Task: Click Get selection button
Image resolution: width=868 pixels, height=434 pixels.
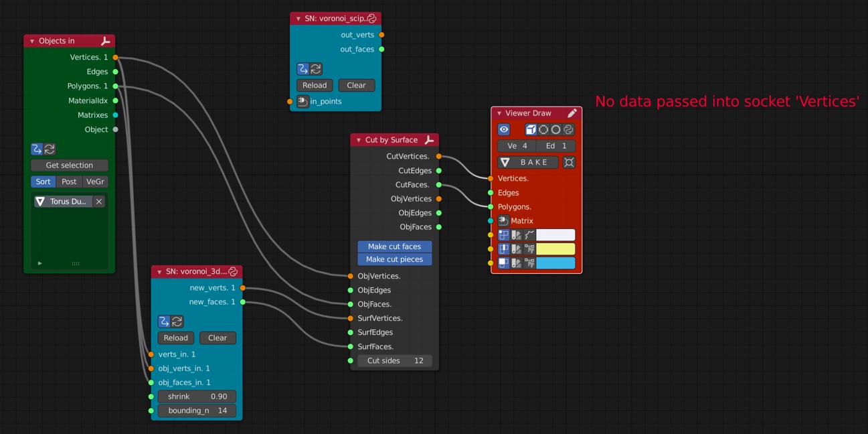Action: click(70, 165)
